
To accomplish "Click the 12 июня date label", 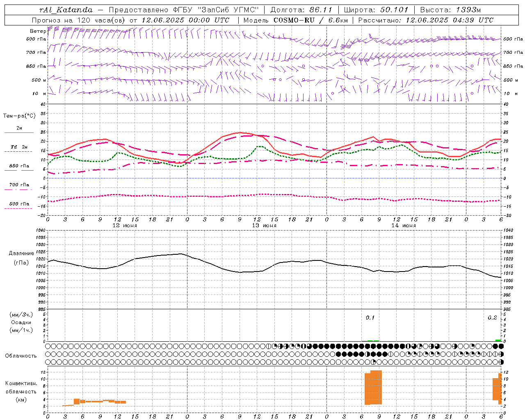I will click(125, 226).
